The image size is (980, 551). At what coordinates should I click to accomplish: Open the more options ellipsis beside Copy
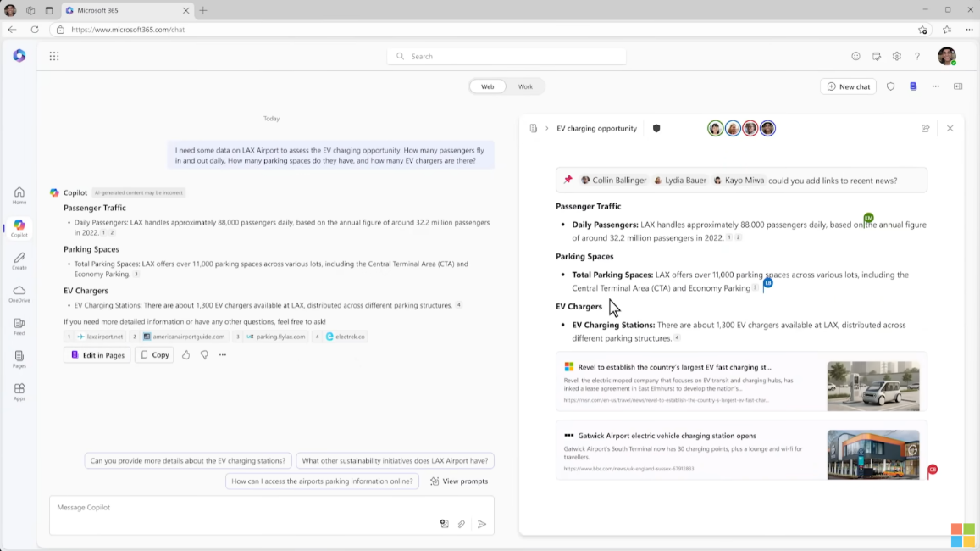coord(223,355)
